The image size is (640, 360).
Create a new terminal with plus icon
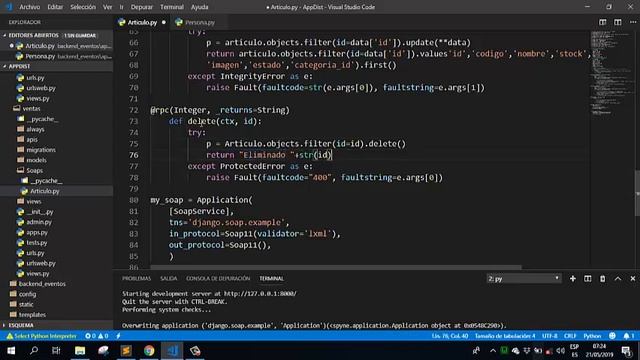pos(573,278)
